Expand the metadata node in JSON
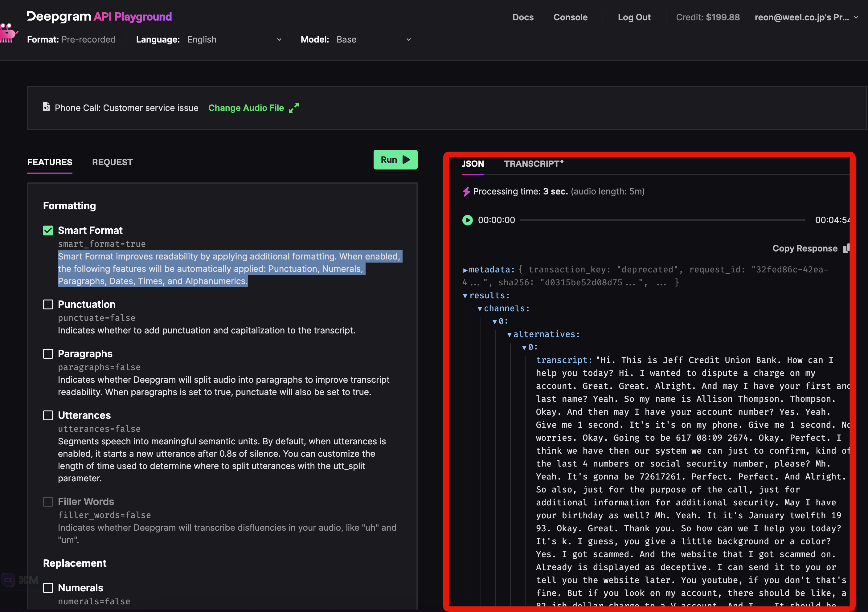The height and width of the screenshot is (612, 868). click(465, 270)
